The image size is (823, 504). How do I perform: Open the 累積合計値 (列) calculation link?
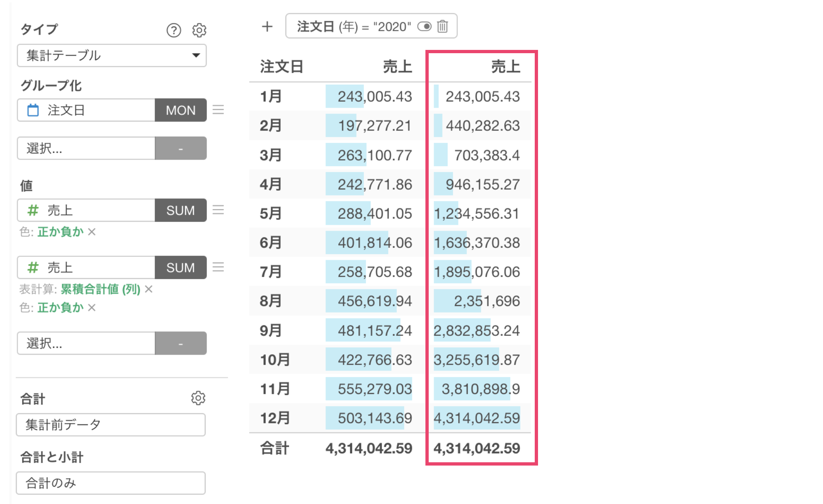pyautogui.click(x=100, y=289)
